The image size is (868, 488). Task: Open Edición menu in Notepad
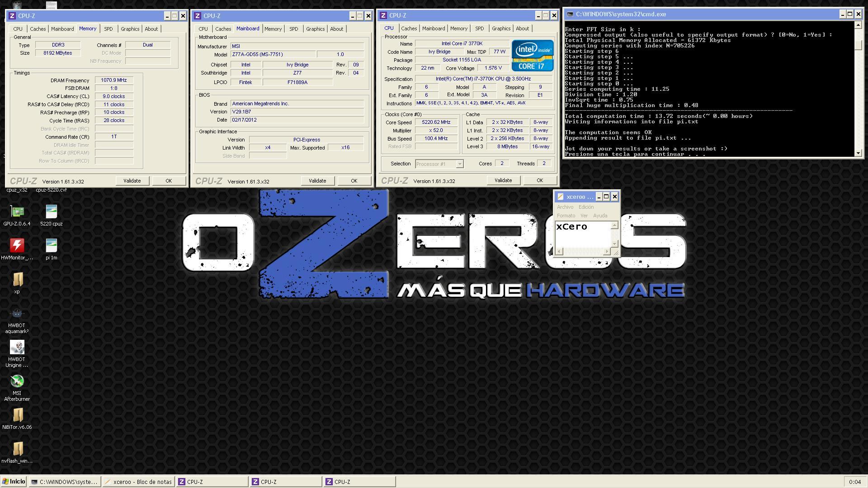coord(586,207)
